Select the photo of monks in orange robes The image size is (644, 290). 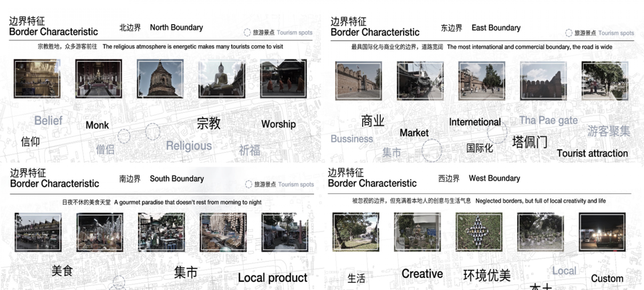pos(283,79)
